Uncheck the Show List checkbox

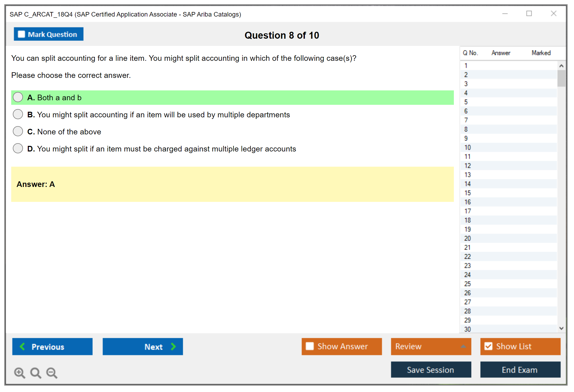tap(488, 346)
